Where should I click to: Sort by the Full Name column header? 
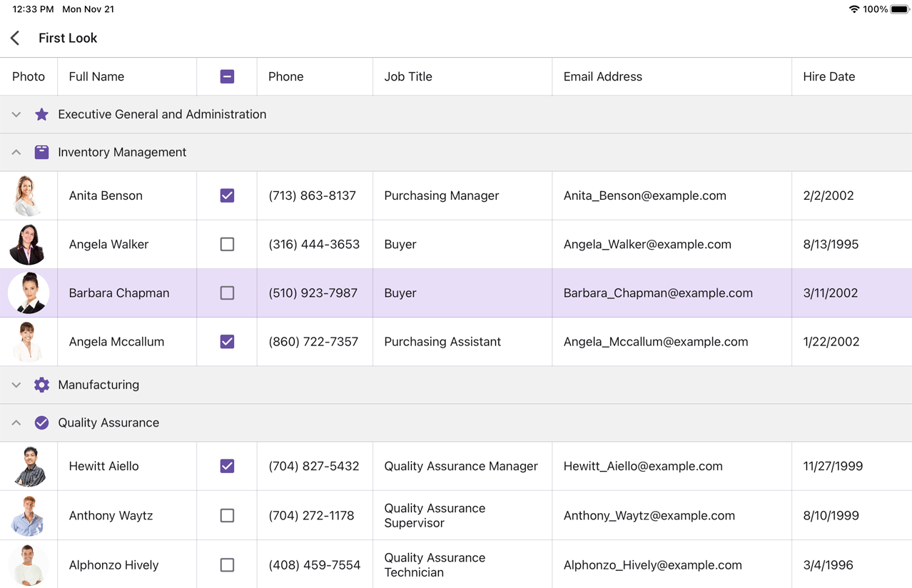96,76
